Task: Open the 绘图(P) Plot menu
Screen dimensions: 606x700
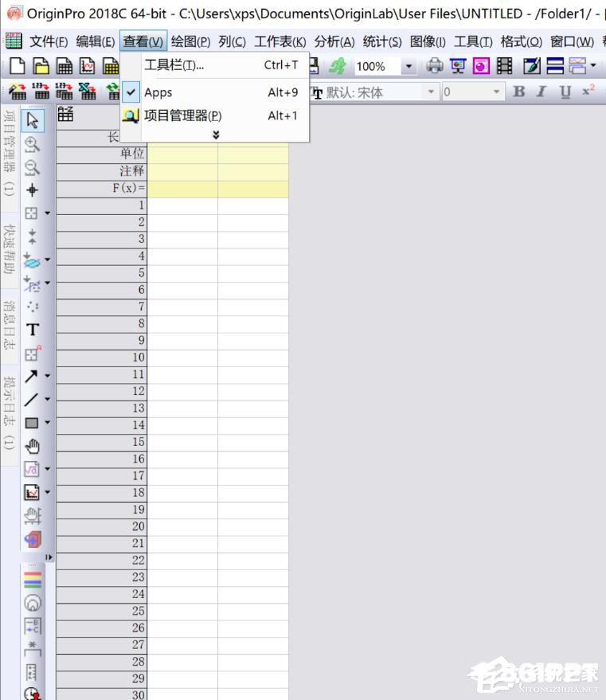Action: point(190,41)
